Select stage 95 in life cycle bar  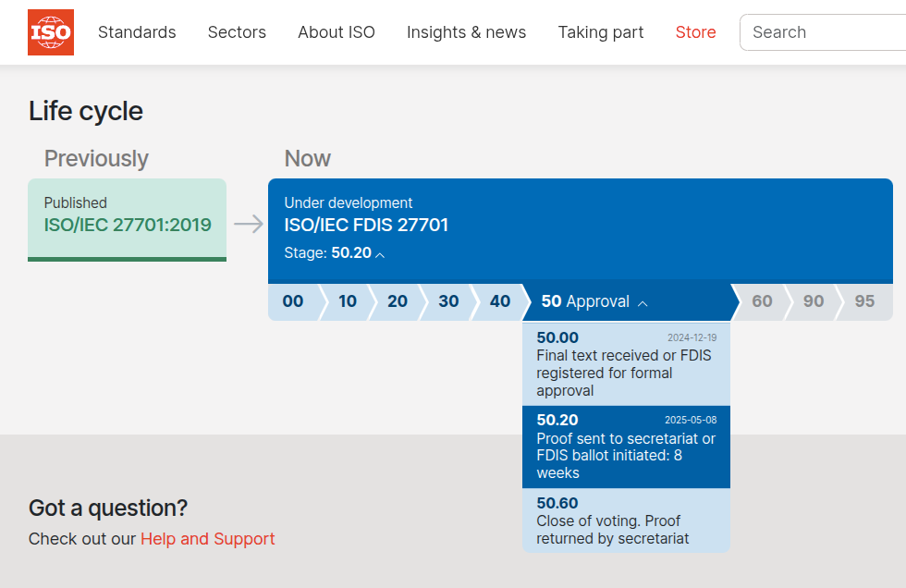click(865, 301)
